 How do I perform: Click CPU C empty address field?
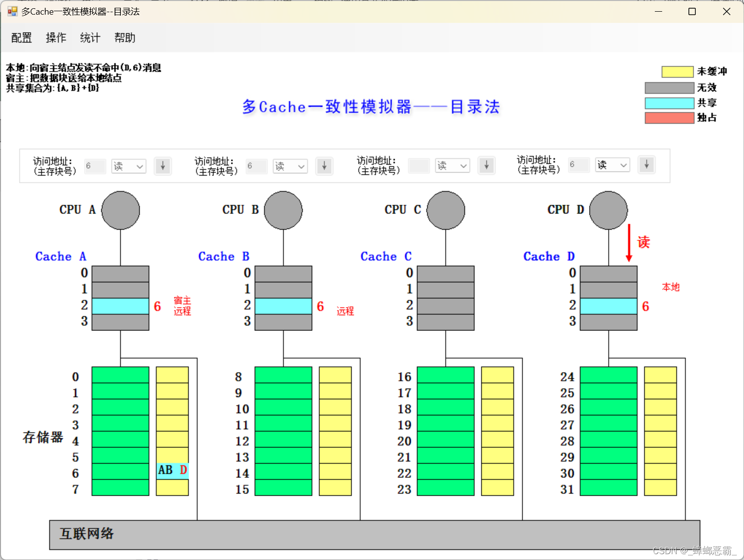[x=419, y=166]
